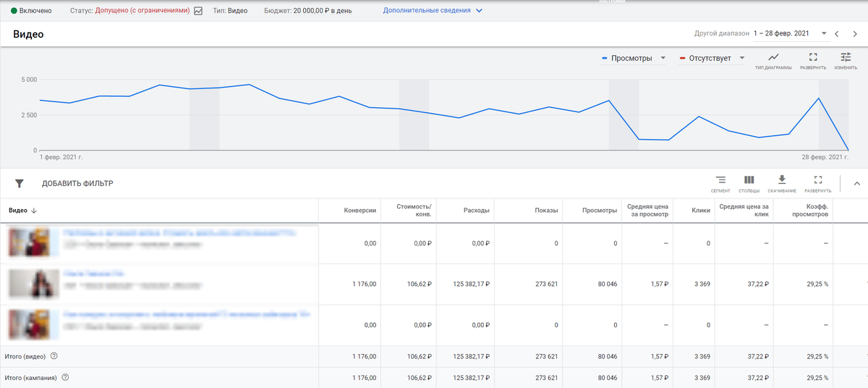This screenshot has width=868, height=388.
Task: Collapse the table panel with chevron up
Action: click(x=857, y=183)
